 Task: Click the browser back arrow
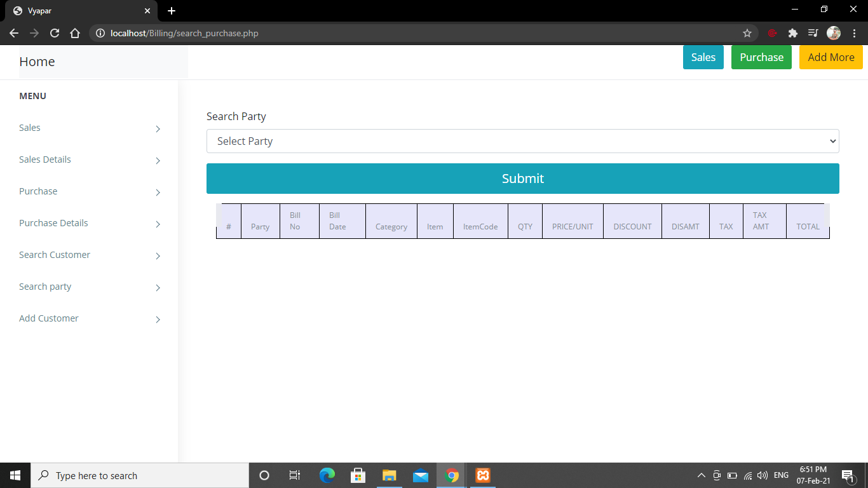(x=14, y=33)
